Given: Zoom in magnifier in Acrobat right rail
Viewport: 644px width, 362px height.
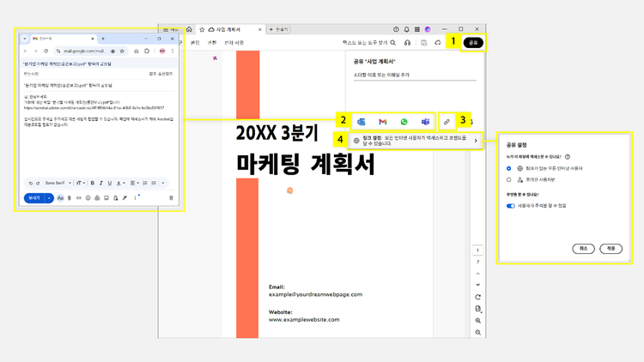Looking at the screenshot, I should click(477, 321).
